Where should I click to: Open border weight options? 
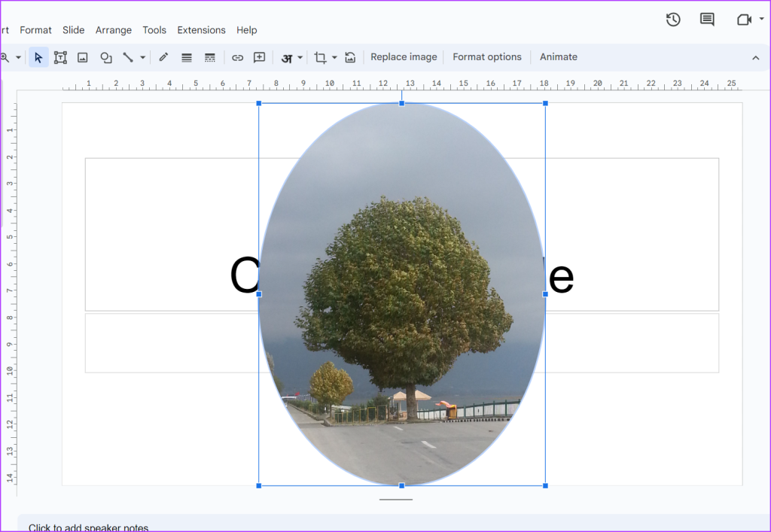tap(187, 57)
